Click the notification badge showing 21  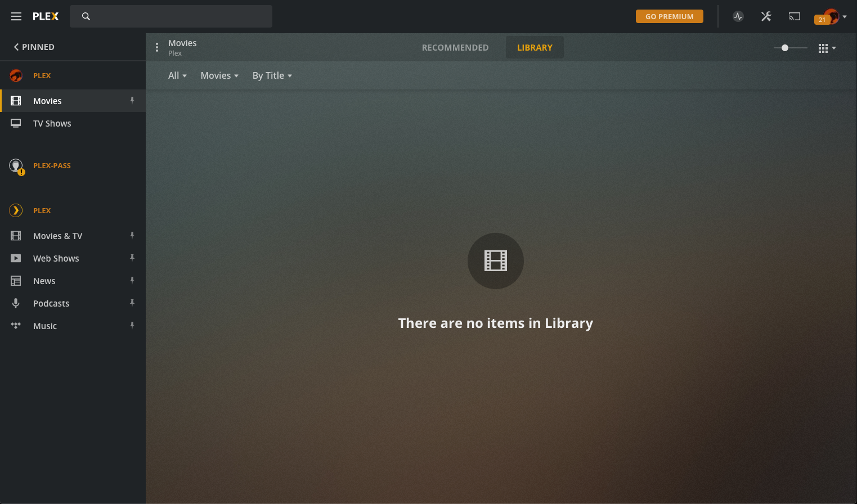[x=822, y=20]
